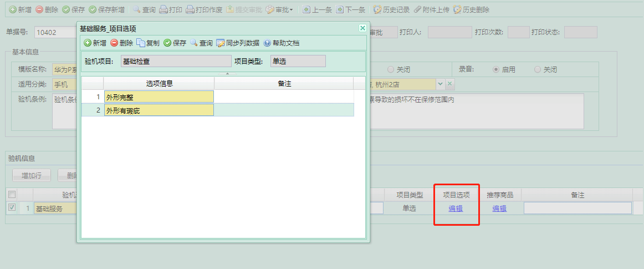Click the 编辑 link under 项目选项
Screen dimensions: 644x269
click(x=456, y=209)
